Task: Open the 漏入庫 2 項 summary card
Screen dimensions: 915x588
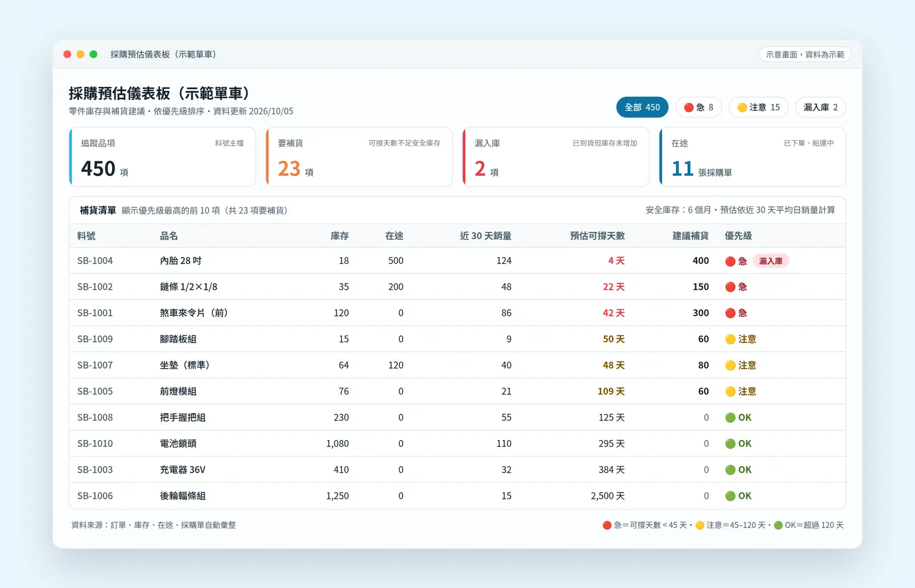Action: tap(556, 157)
